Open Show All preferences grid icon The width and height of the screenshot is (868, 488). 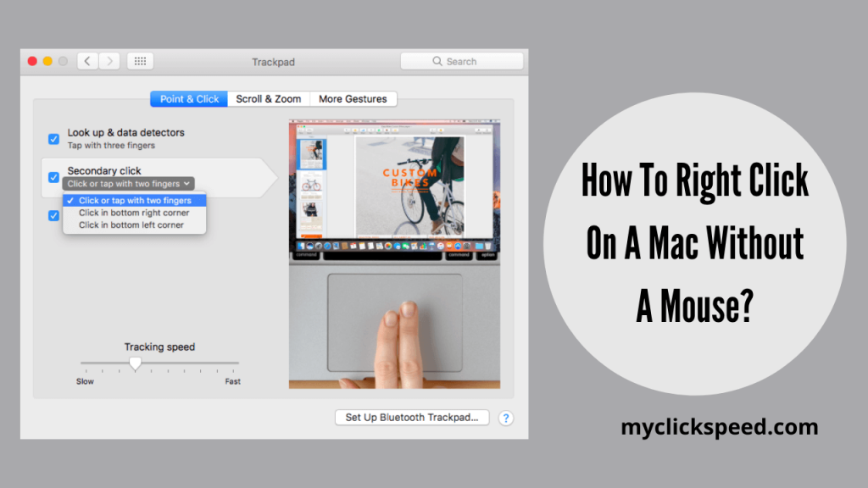tap(139, 60)
